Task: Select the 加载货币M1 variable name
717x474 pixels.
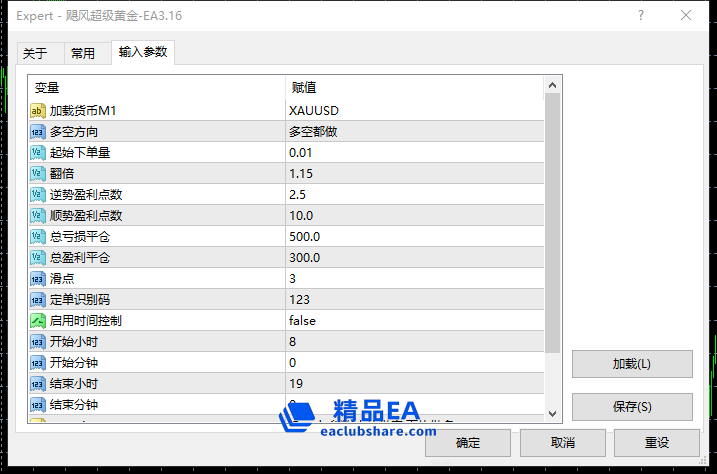Action: (x=83, y=111)
